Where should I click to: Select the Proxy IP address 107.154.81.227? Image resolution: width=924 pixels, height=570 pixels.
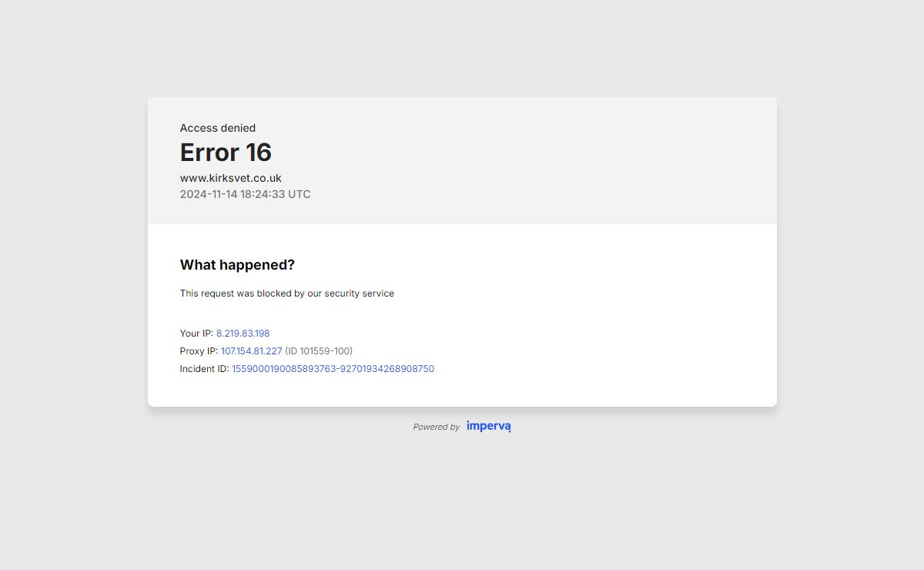pos(251,351)
